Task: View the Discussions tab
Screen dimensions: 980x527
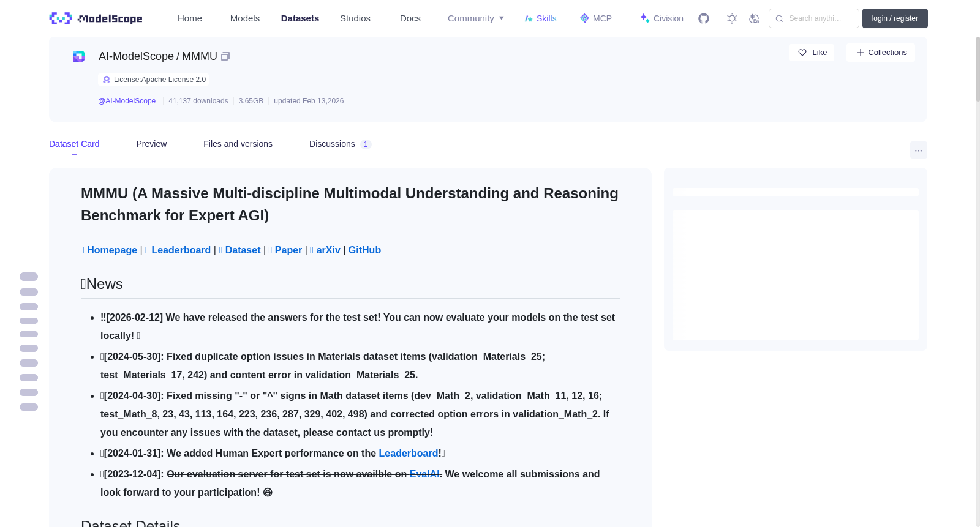Action: 340,144
